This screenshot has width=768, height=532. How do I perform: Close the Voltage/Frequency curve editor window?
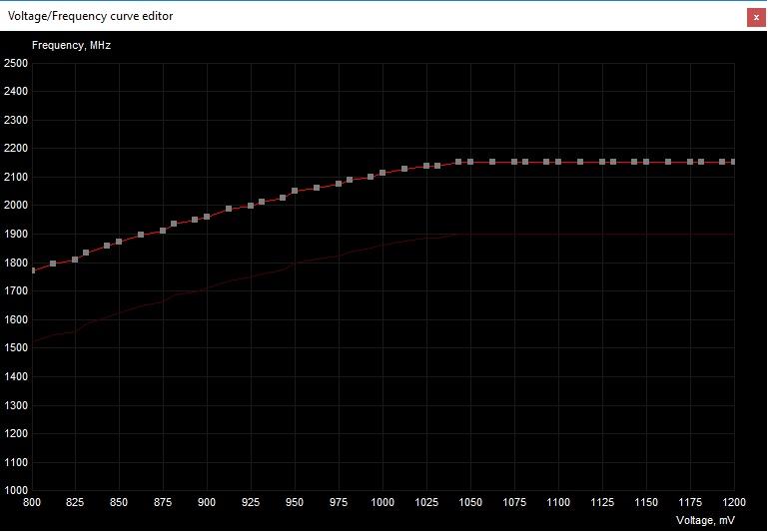756,17
